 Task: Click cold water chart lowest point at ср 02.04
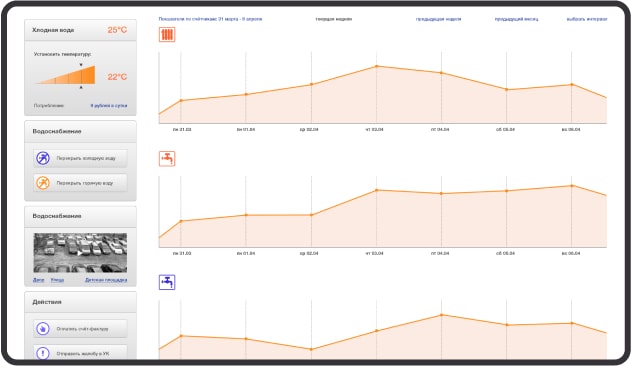click(311, 349)
